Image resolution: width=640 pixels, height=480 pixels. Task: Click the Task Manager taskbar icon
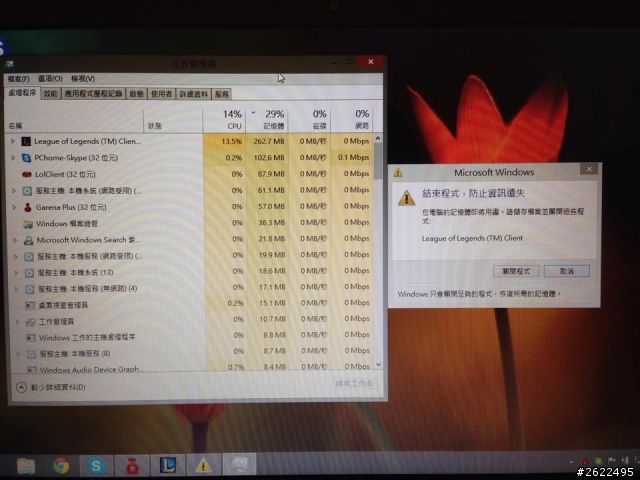pyautogui.click(x=239, y=464)
